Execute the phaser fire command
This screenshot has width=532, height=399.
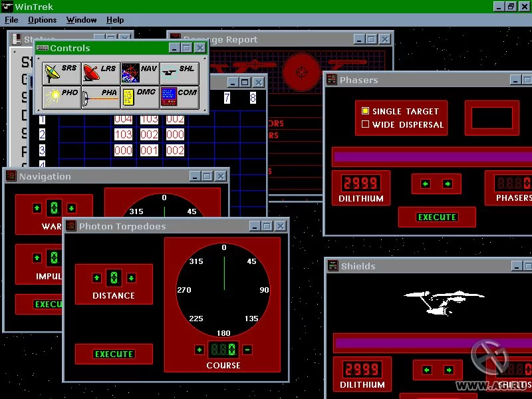point(437,217)
